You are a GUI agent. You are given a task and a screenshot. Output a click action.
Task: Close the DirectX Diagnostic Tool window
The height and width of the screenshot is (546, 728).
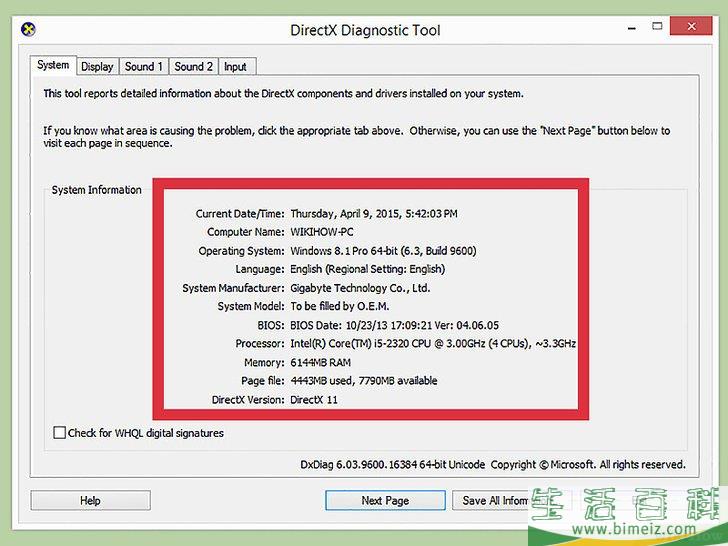pos(691,26)
